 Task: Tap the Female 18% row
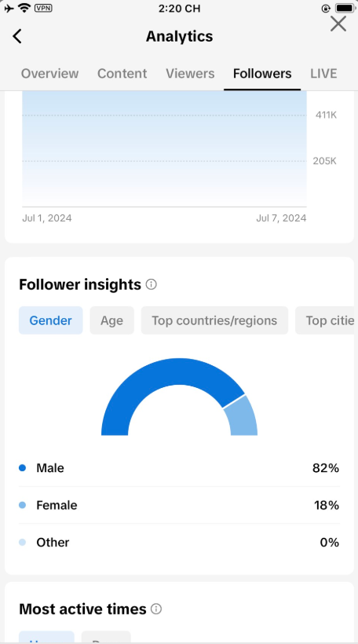coord(180,505)
